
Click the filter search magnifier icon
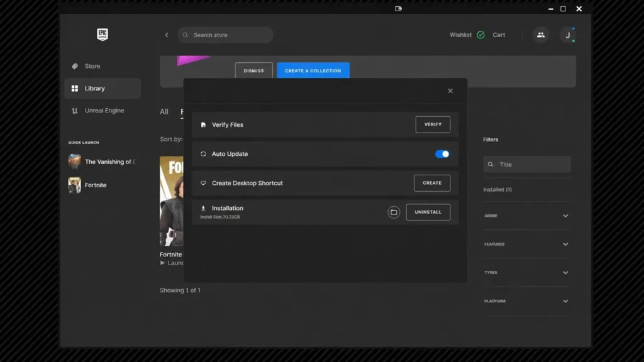(491, 164)
